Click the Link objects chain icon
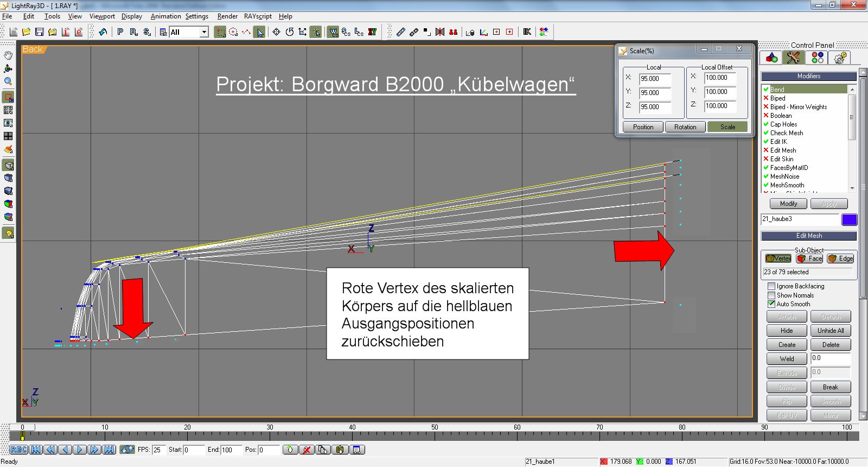Screen dimensions: 868x467 [400, 32]
